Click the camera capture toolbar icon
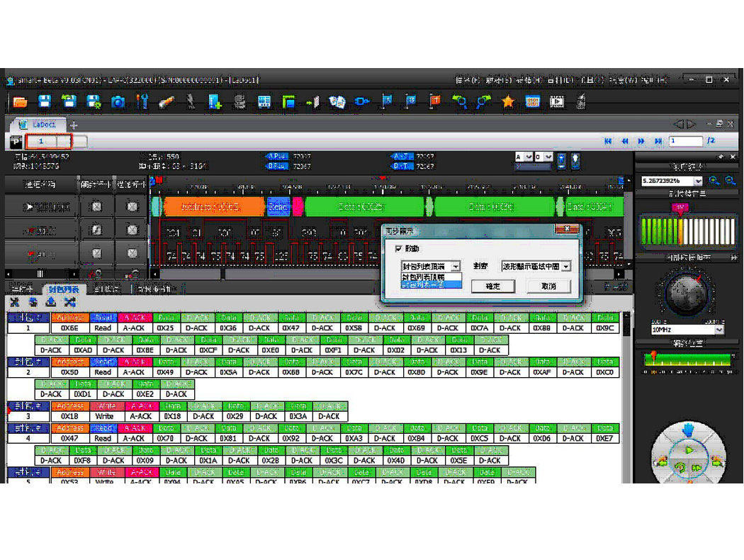Image resolution: width=744 pixels, height=560 pixels. pyautogui.click(x=118, y=102)
